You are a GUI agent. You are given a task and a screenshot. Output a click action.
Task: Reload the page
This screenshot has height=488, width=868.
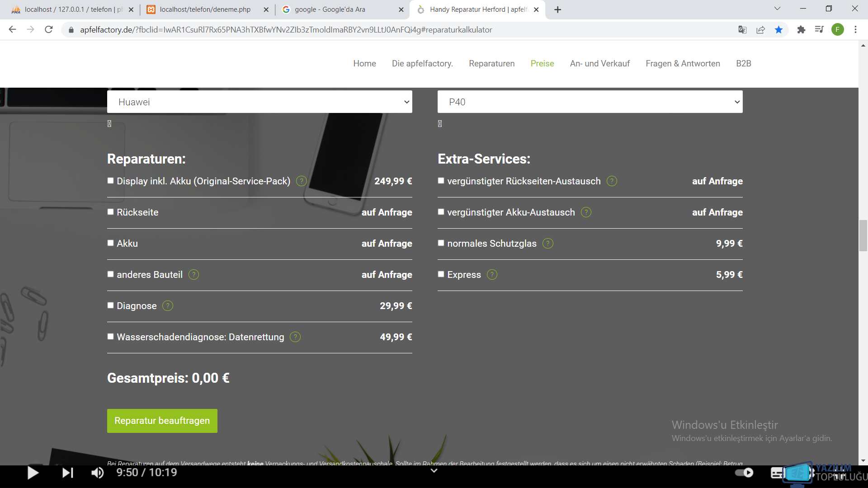pyautogui.click(x=49, y=30)
